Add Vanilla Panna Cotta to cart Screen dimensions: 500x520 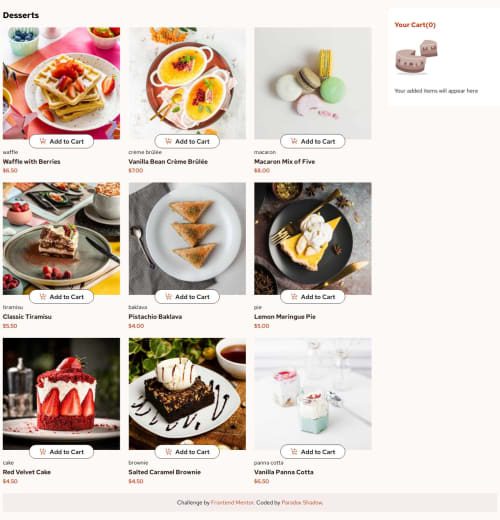pos(313,452)
